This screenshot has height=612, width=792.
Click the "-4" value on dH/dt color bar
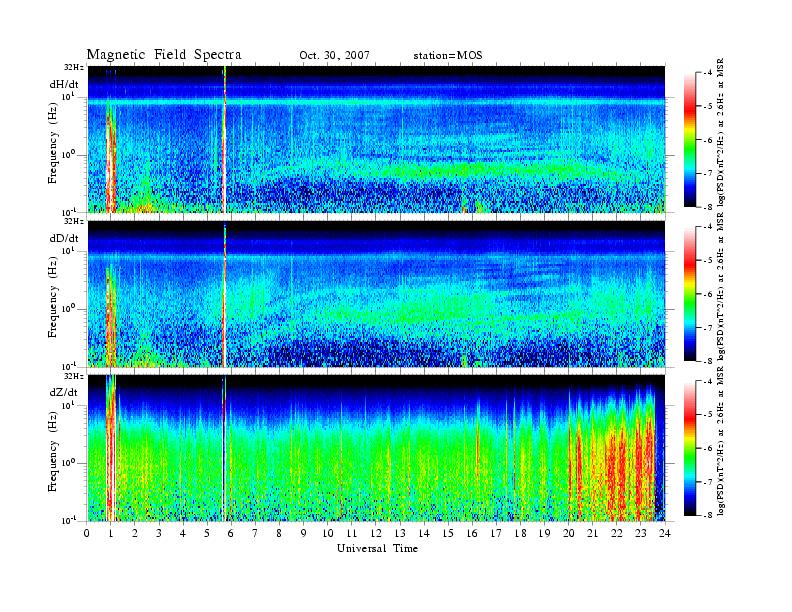[x=707, y=73]
